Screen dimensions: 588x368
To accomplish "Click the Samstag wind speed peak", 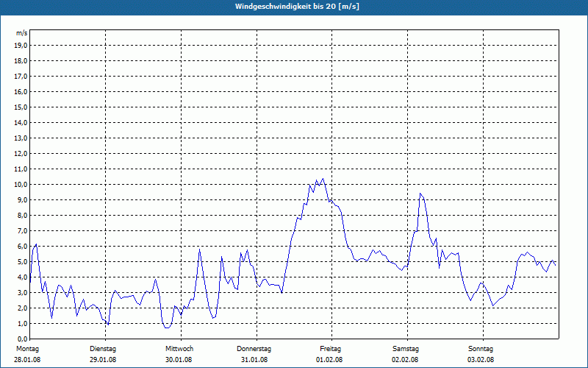I will (x=420, y=194).
